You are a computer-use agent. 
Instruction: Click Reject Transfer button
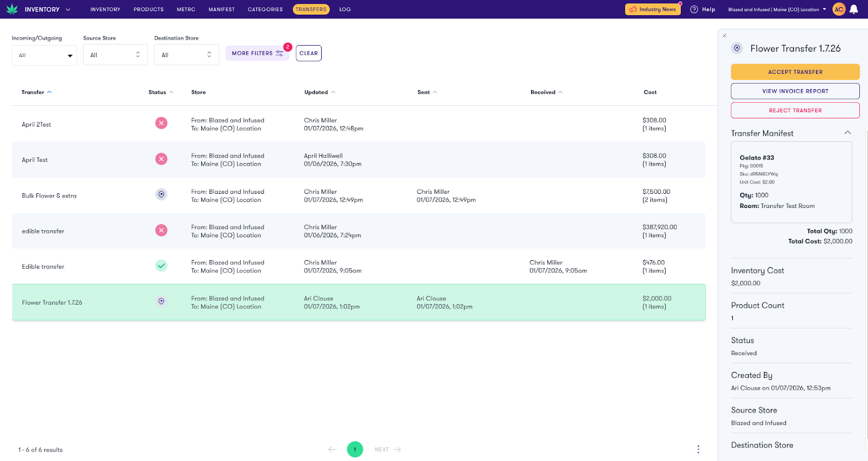795,110
